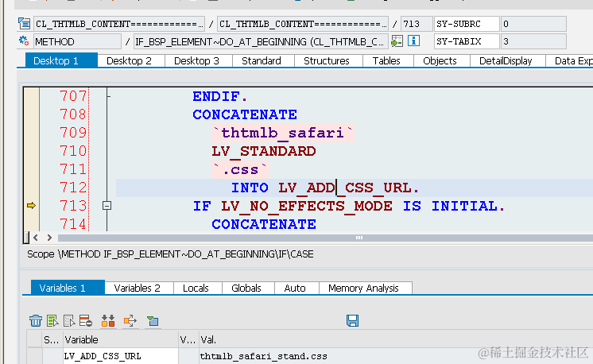Click the green list with arrow icon in variables toolbar
This screenshot has height=364, width=593.
coord(52,321)
